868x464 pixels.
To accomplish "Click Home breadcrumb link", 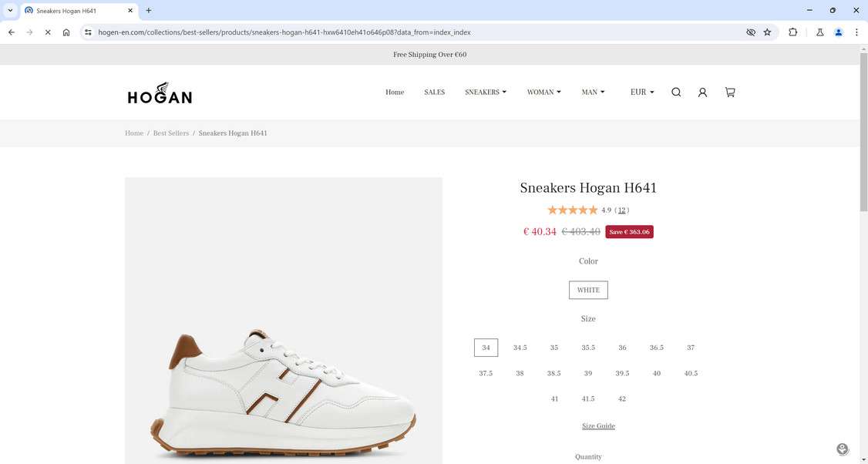I will click(134, 133).
